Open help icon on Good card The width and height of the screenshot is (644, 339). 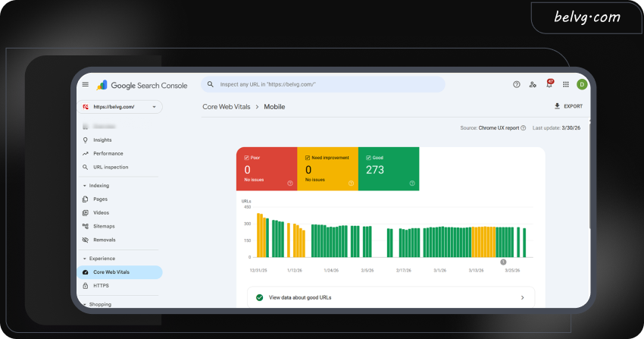(x=412, y=184)
